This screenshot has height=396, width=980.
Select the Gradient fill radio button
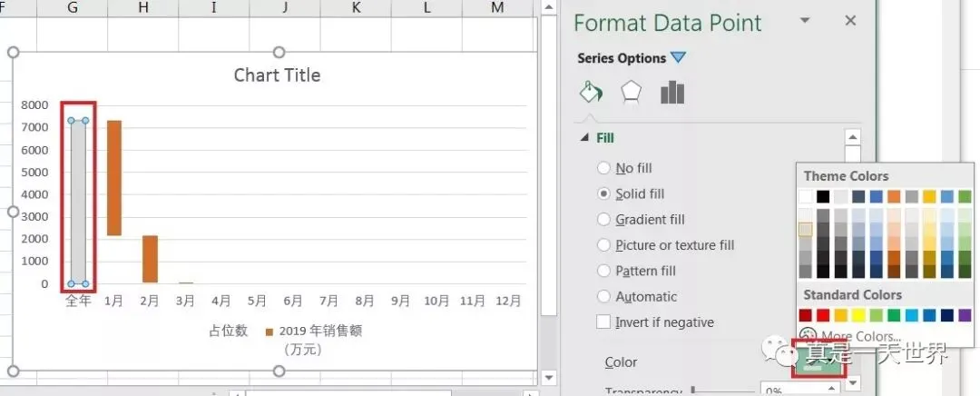pyautogui.click(x=604, y=220)
